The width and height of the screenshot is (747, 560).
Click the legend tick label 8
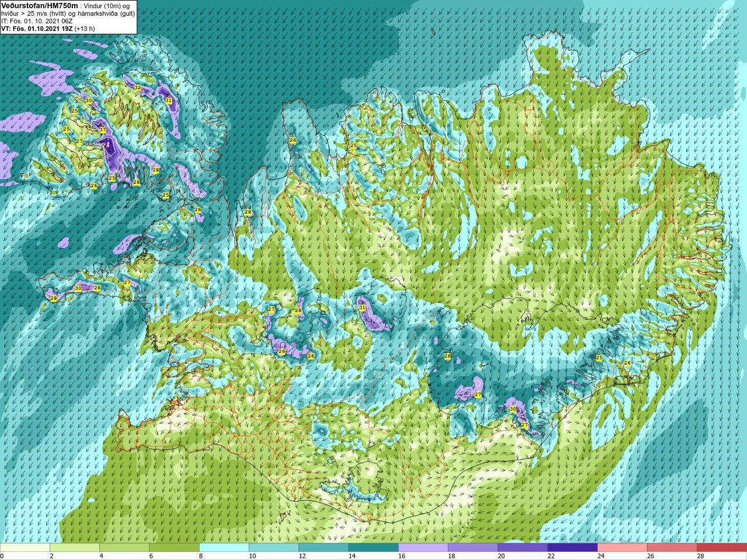click(x=201, y=556)
